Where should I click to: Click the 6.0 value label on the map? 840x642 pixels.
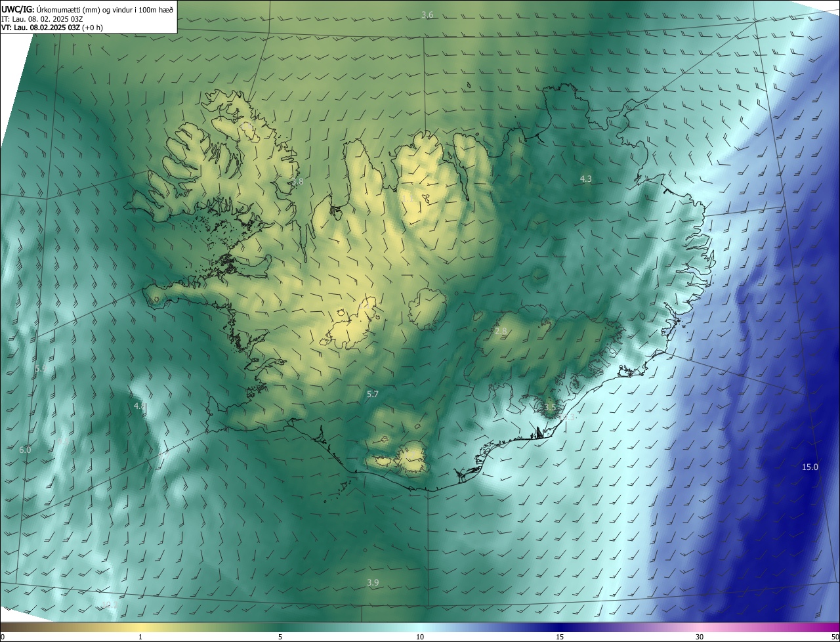(25, 450)
